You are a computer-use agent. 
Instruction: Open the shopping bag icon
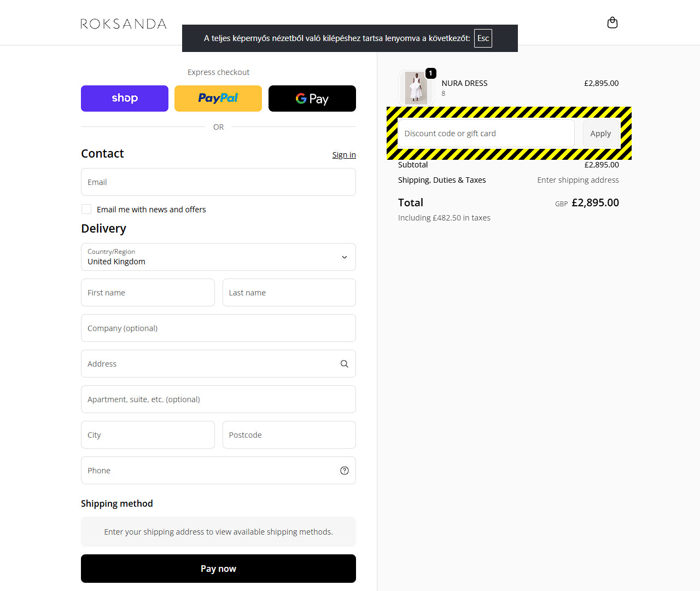pos(612,22)
